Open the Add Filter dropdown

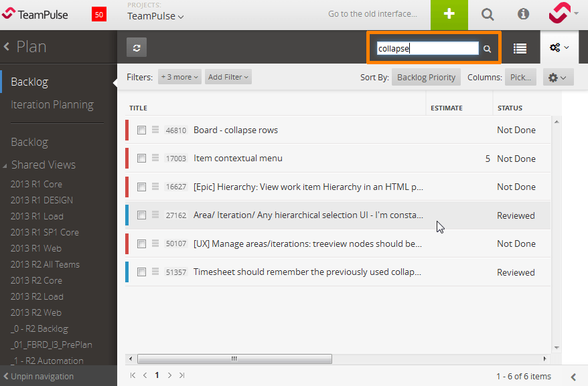(x=228, y=77)
